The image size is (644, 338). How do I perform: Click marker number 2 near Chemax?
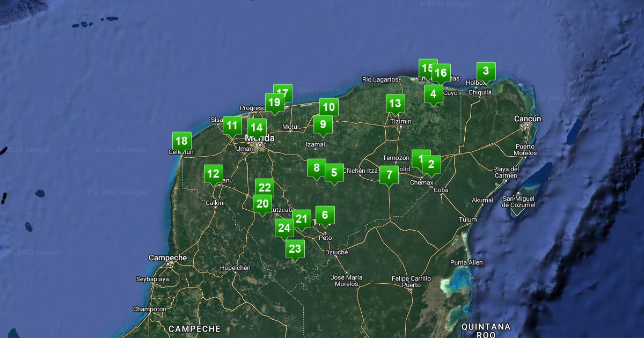(431, 165)
